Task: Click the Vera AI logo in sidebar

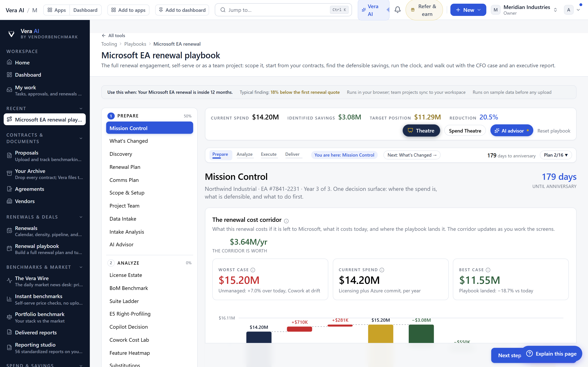Action: (11, 34)
